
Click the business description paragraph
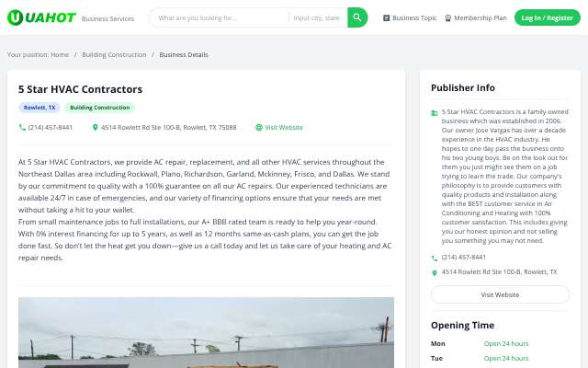tap(206, 210)
